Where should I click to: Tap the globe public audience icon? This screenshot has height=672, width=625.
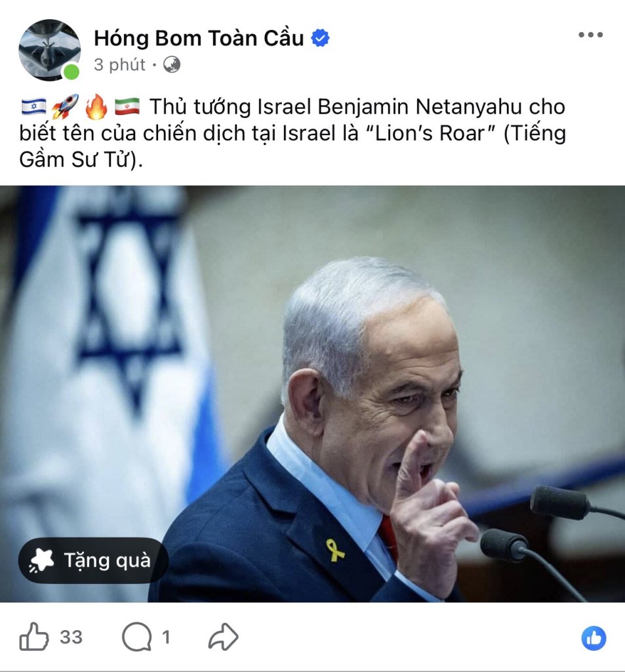click(x=172, y=65)
